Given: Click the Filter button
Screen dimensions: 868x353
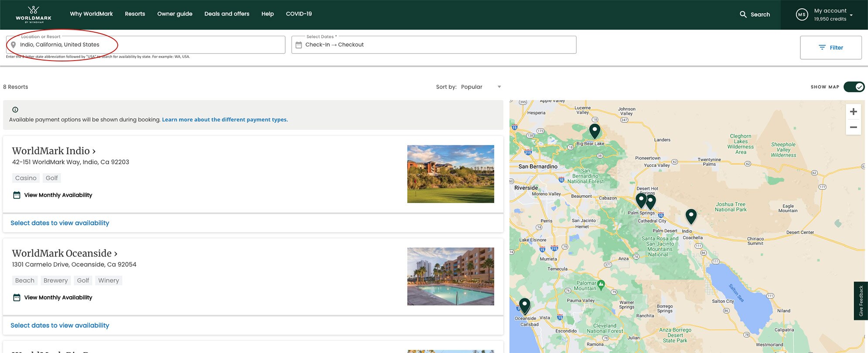Looking at the screenshot, I should pyautogui.click(x=830, y=48).
